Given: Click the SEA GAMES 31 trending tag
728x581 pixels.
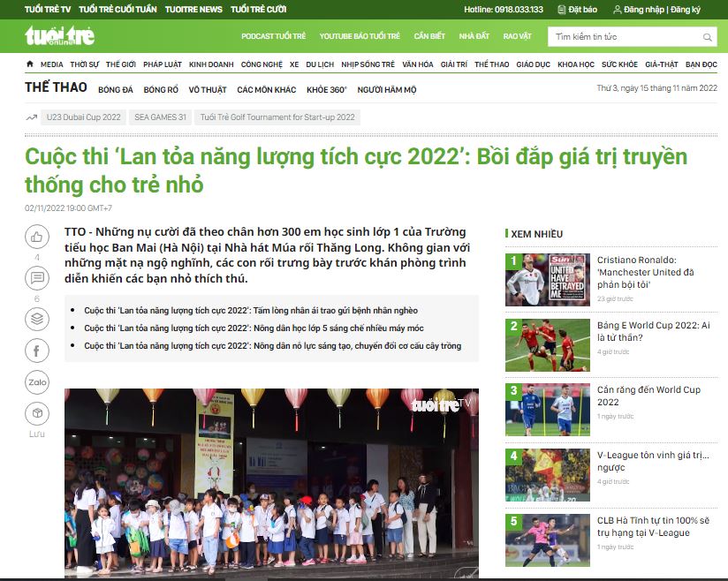Looking at the screenshot, I should click(x=160, y=117).
